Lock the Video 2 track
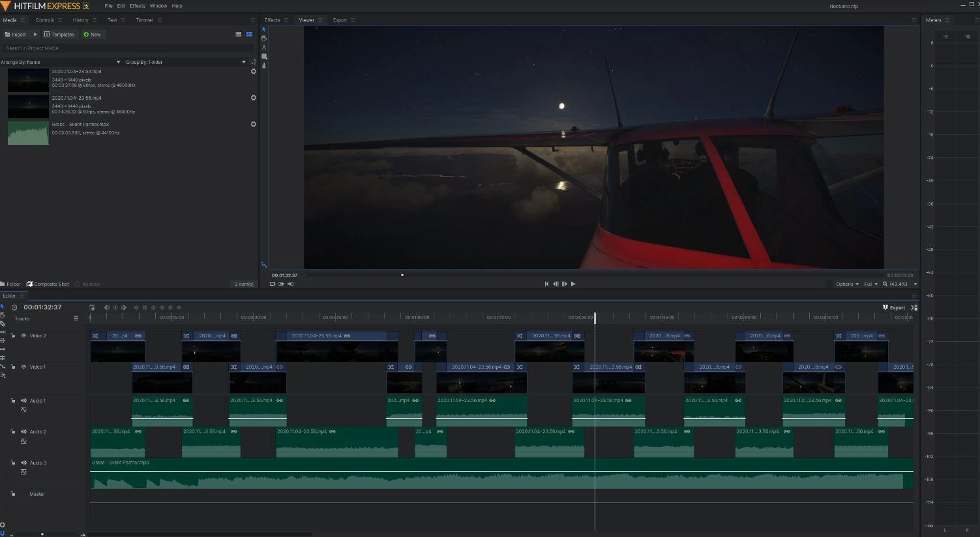Image resolution: width=980 pixels, height=537 pixels. (13, 336)
